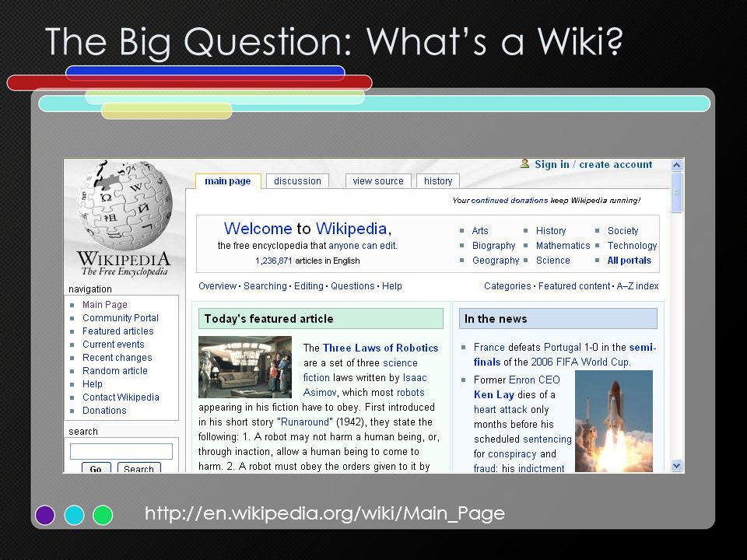747x560 pixels.
Task: Open the History portal link
Action: click(x=551, y=231)
